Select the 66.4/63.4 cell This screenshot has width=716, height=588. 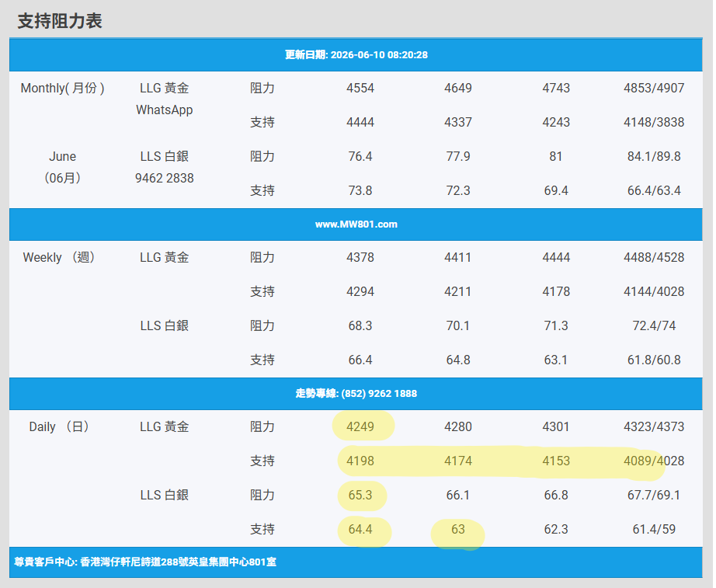[x=654, y=190]
